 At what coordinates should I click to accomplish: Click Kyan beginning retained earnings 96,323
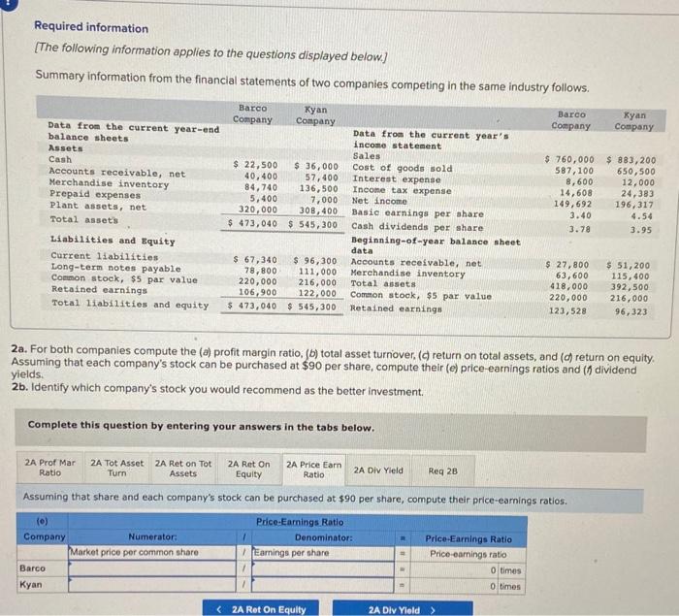coord(630,311)
